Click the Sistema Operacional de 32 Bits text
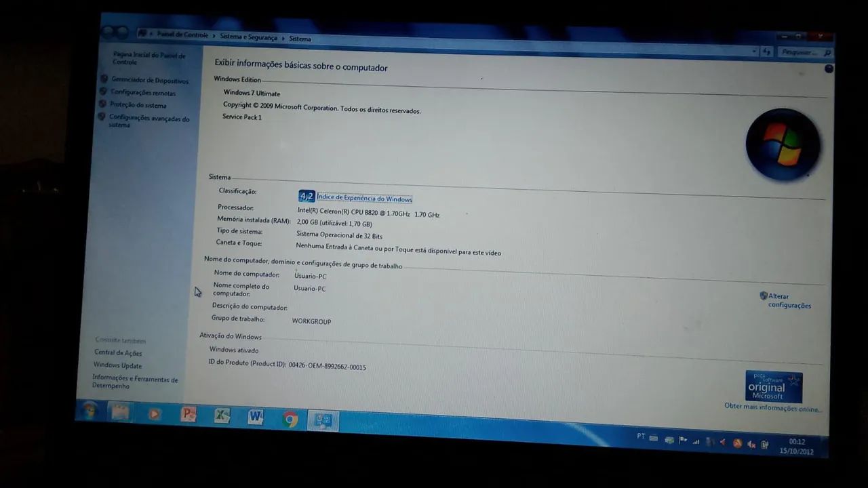 (x=339, y=235)
